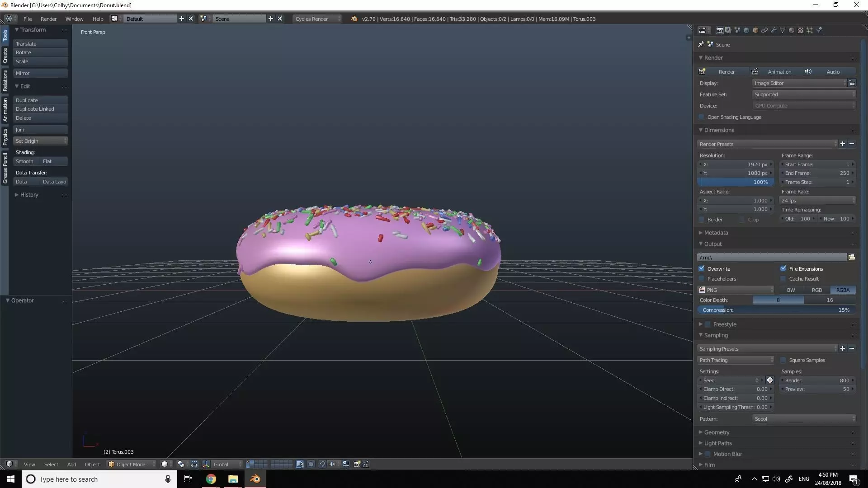Open the Window menu

[x=74, y=19]
